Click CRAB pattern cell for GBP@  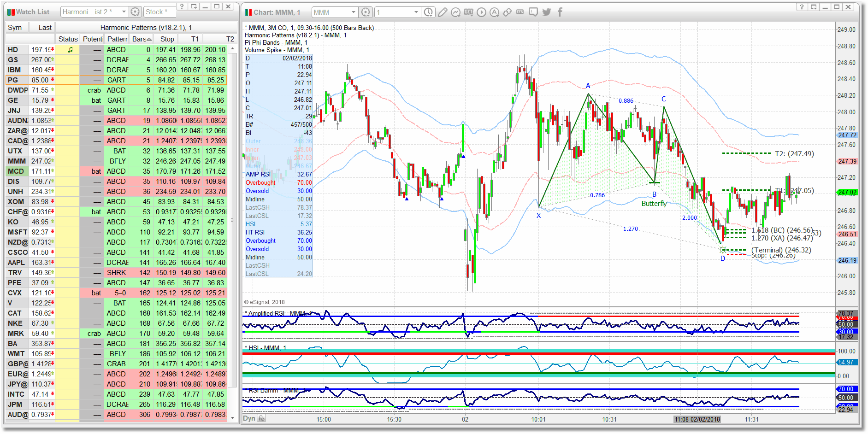(117, 364)
